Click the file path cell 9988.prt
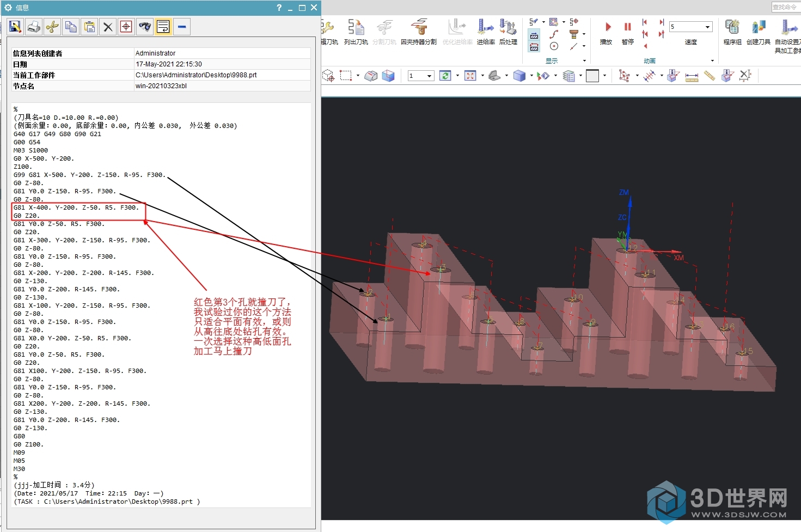The width and height of the screenshot is (801, 532). (x=222, y=75)
